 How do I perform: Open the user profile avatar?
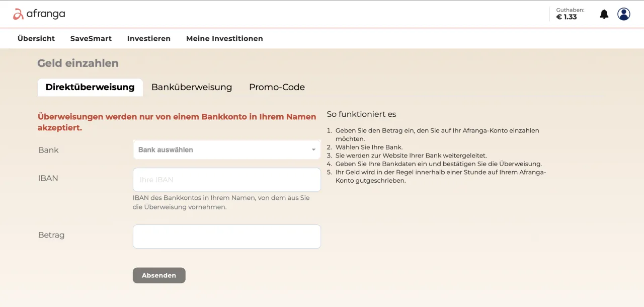tap(624, 14)
